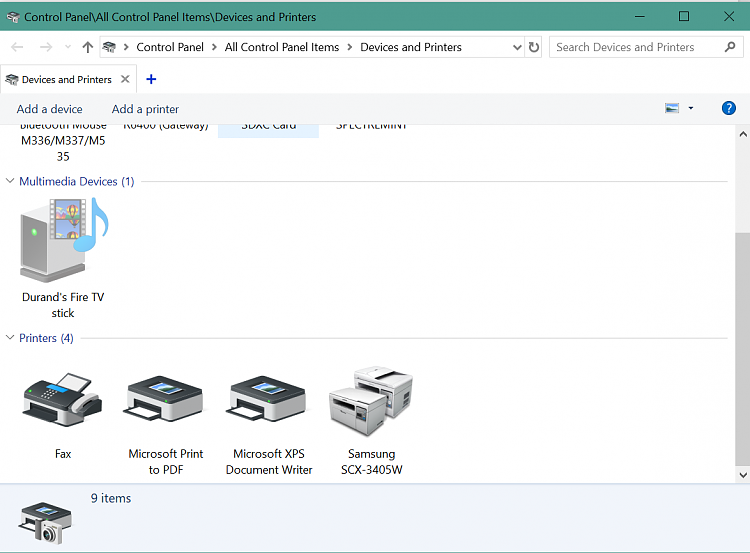Open the chevron before Control Panel breadcrumb
The image size is (750, 553).
[x=126, y=47]
